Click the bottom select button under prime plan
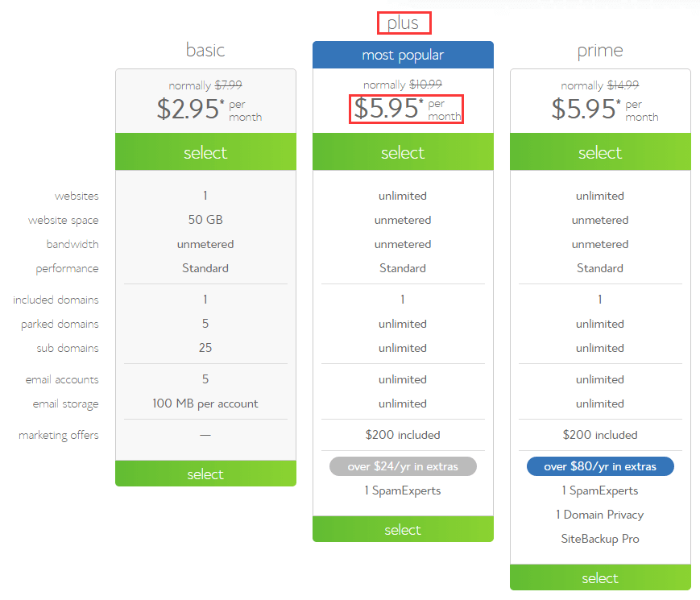Viewport: 700px width, 600px height. pyautogui.click(x=599, y=577)
